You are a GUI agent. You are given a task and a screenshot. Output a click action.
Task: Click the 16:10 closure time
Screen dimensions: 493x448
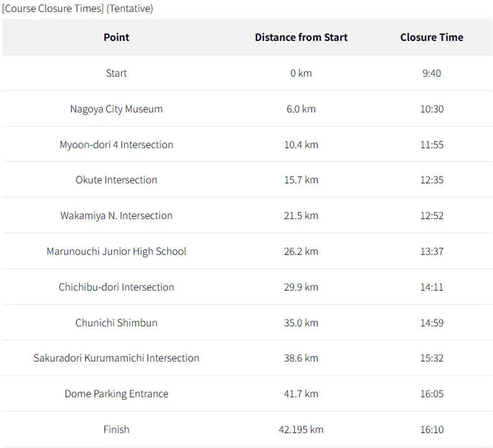pos(432,429)
